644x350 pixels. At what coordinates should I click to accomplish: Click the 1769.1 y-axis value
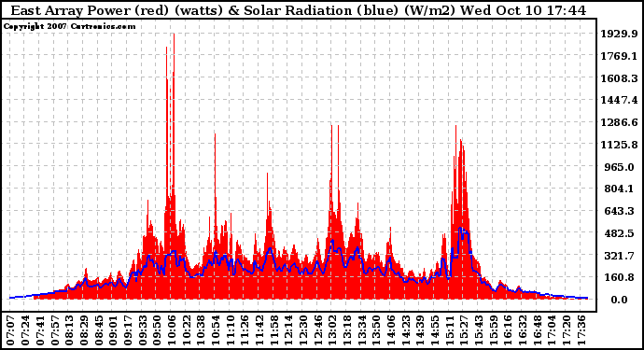click(x=620, y=56)
